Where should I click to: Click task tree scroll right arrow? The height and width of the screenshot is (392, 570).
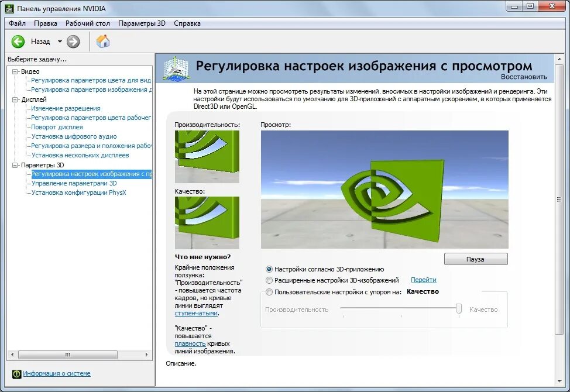tap(146, 355)
